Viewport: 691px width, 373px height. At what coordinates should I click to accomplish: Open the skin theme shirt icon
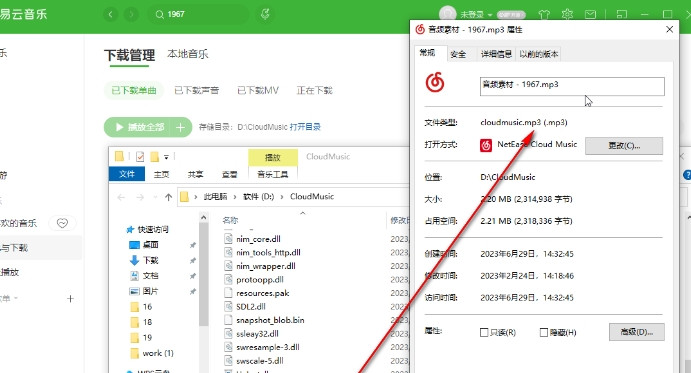[x=544, y=15]
